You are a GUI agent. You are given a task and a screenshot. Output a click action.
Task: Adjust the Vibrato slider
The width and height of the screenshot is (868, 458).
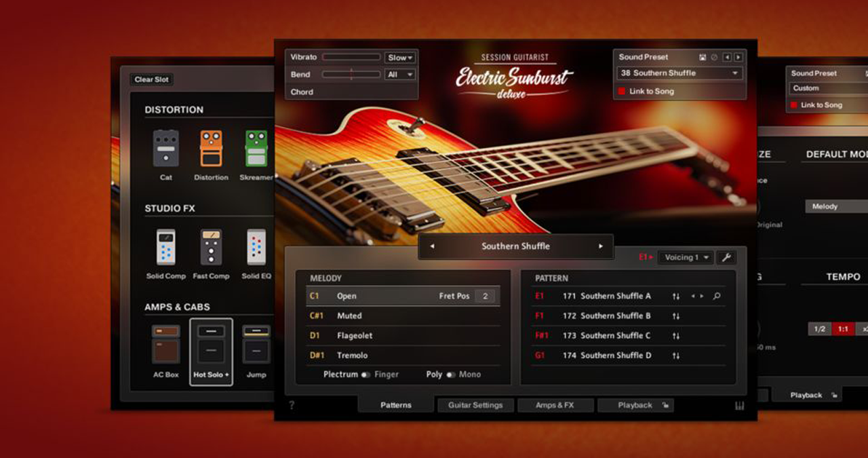tap(351, 58)
